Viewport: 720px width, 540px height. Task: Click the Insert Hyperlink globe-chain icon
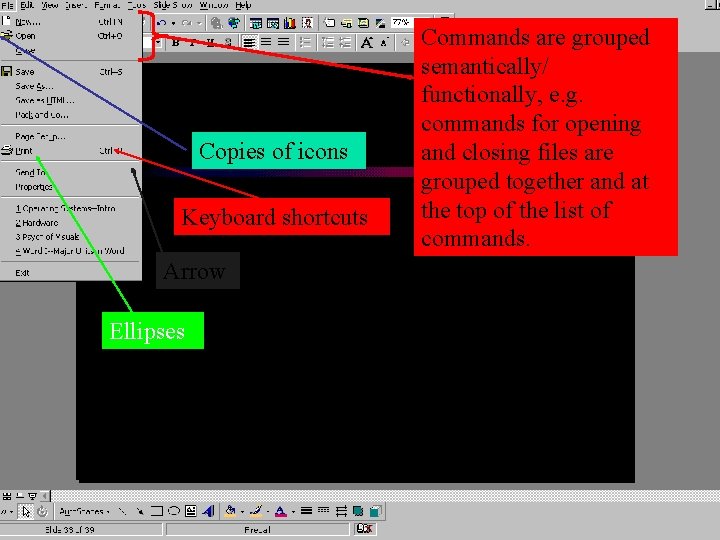click(x=216, y=22)
